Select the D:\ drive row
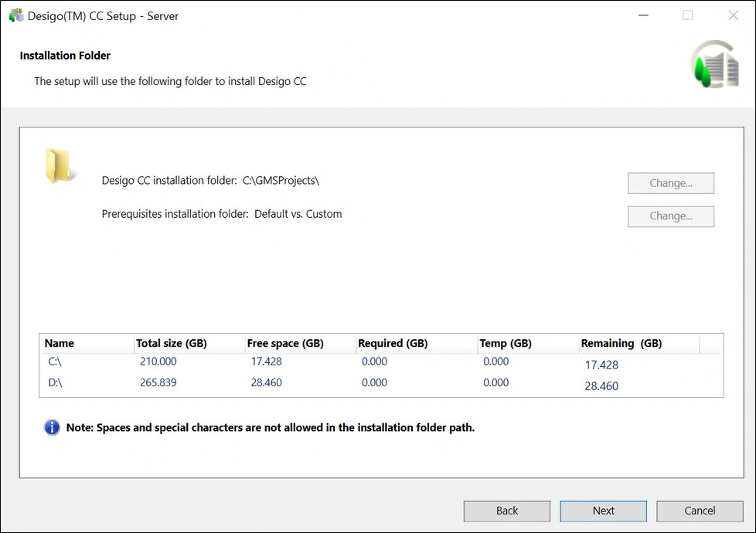 coord(55,382)
